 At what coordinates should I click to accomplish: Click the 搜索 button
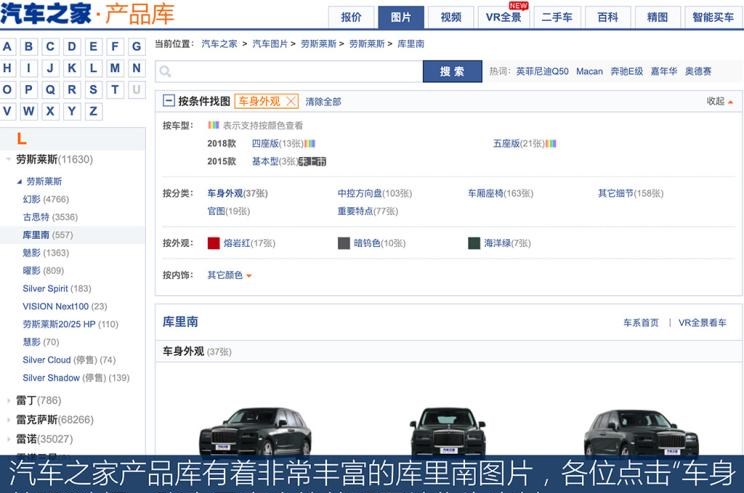pyautogui.click(x=452, y=71)
